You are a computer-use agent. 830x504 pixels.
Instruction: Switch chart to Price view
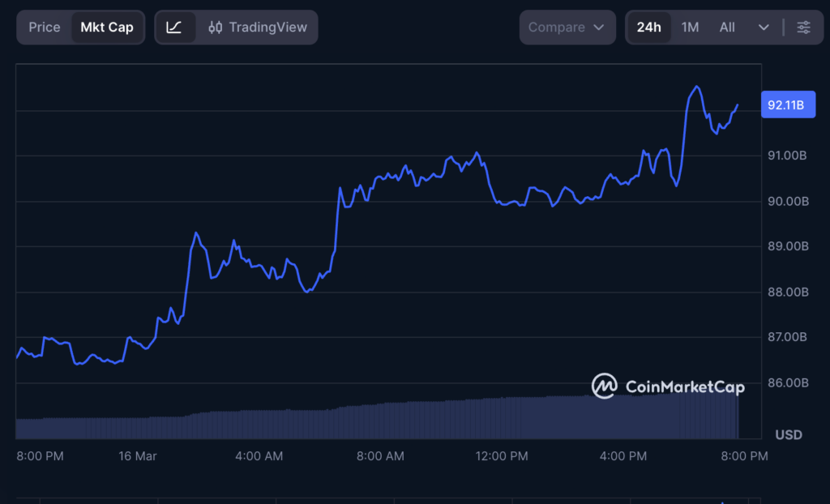45,27
